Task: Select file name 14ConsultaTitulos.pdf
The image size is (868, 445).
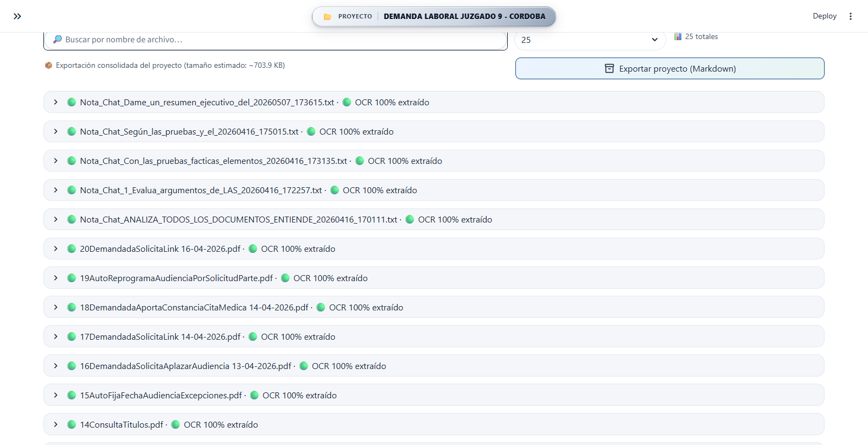Action: [x=122, y=424]
